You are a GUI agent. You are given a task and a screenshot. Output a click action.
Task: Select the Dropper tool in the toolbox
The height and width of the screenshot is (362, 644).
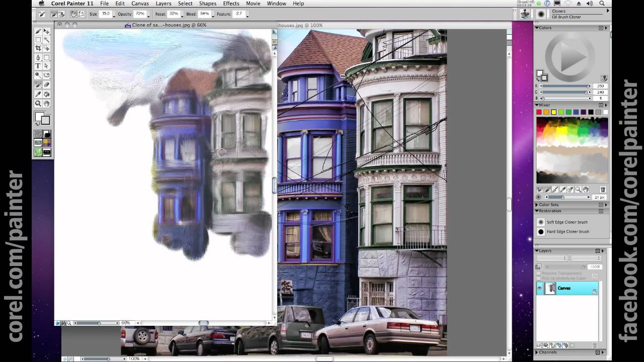click(38, 94)
